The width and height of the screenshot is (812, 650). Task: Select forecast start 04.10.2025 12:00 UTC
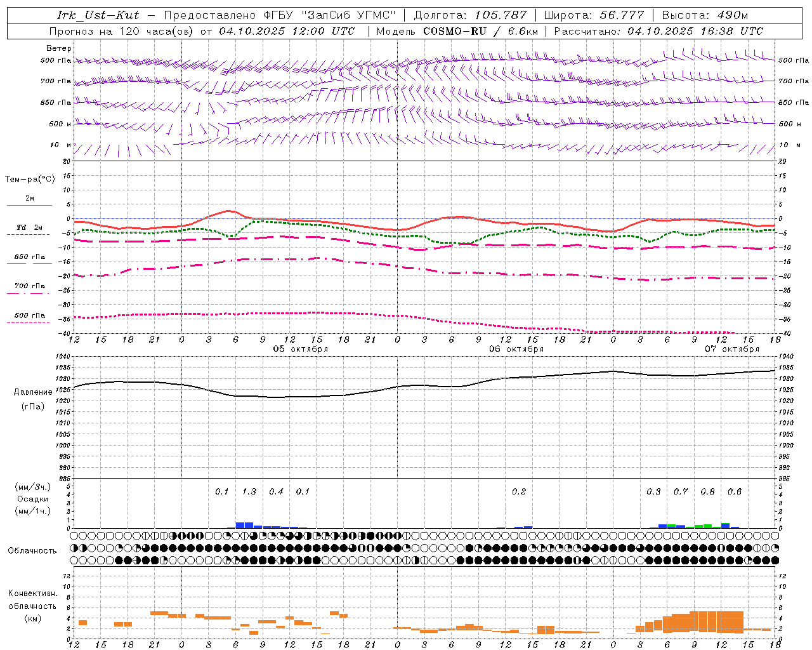[287, 31]
